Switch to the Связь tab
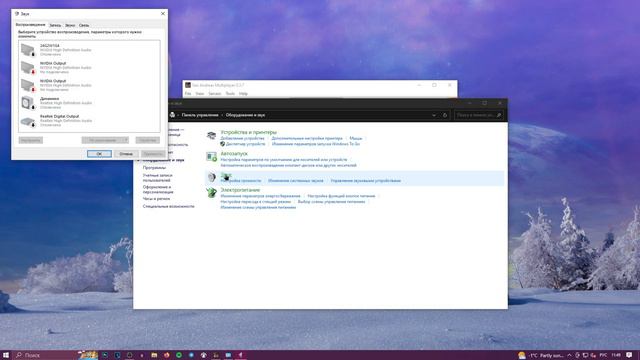The image size is (640, 360). click(x=84, y=25)
